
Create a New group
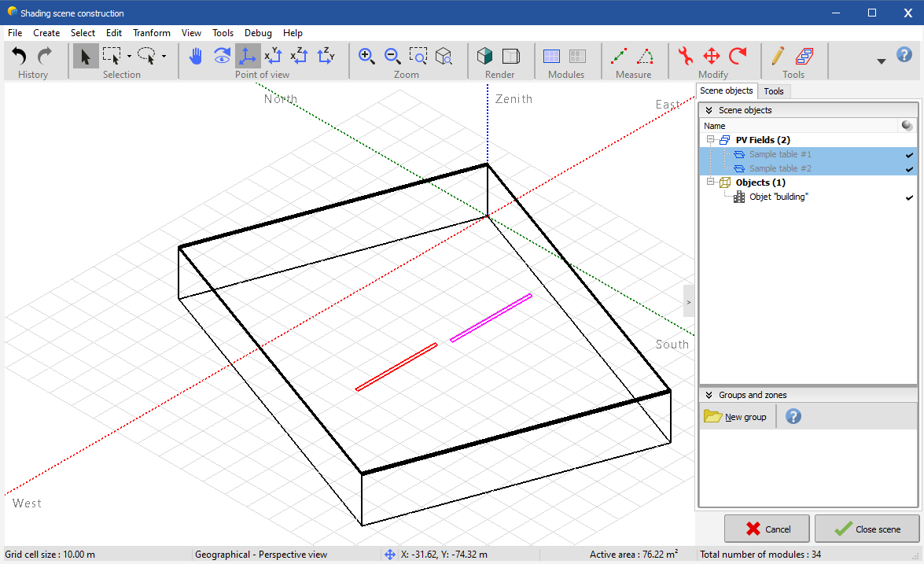[735, 417]
